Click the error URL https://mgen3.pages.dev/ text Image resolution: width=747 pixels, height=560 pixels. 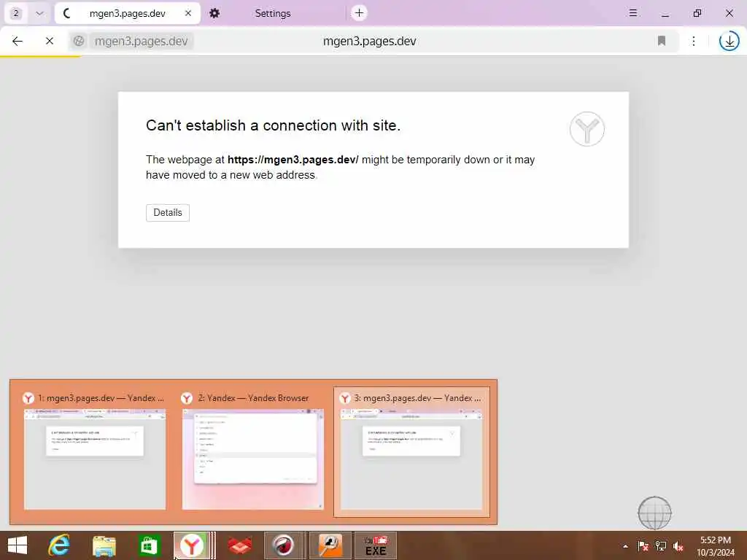point(293,160)
